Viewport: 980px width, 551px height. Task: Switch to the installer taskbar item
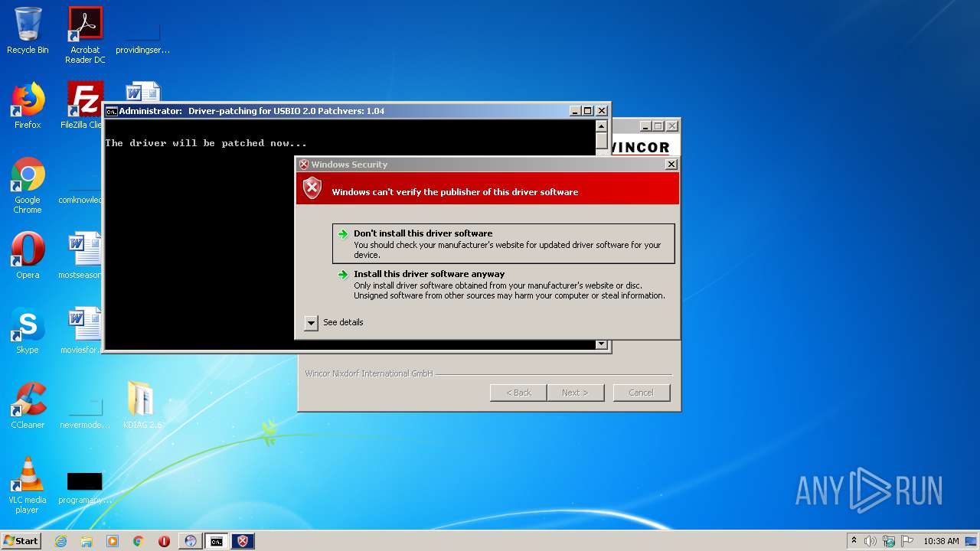[x=191, y=541]
